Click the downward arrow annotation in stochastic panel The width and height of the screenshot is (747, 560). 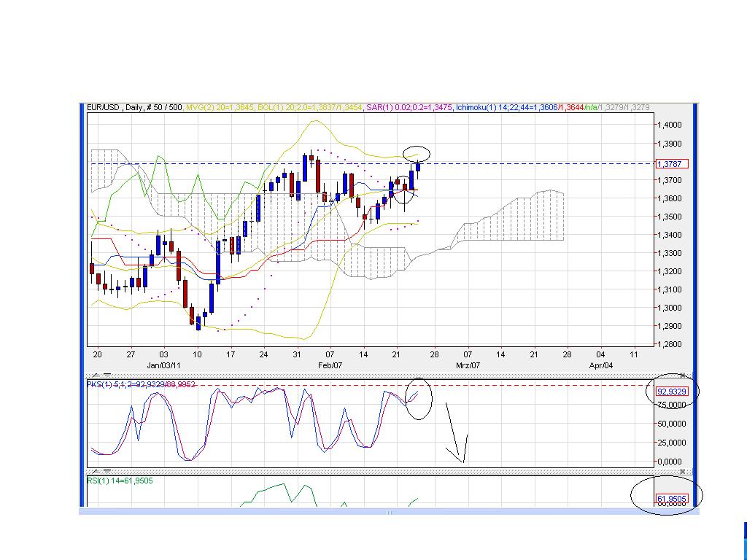(x=457, y=437)
